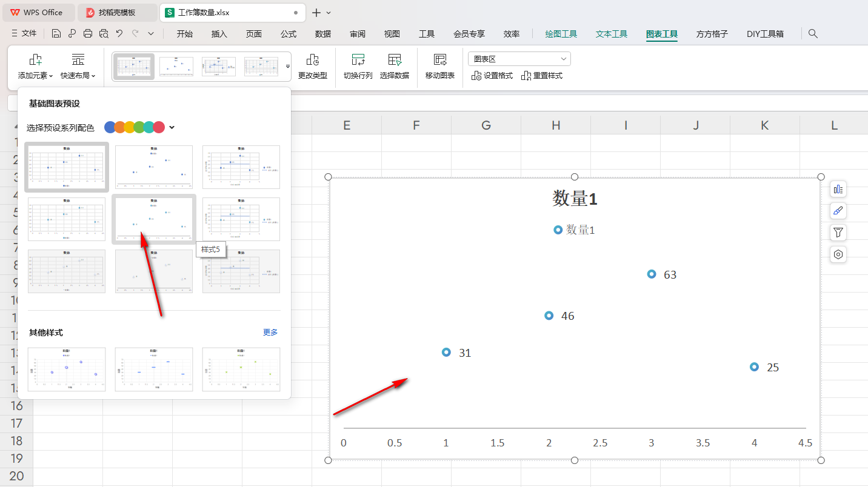Open the 文件 file menu

tap(24, 34)
